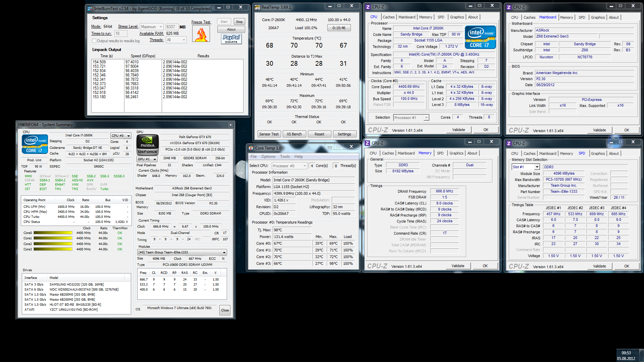Open the Tools menu in Core Temp

285,157
